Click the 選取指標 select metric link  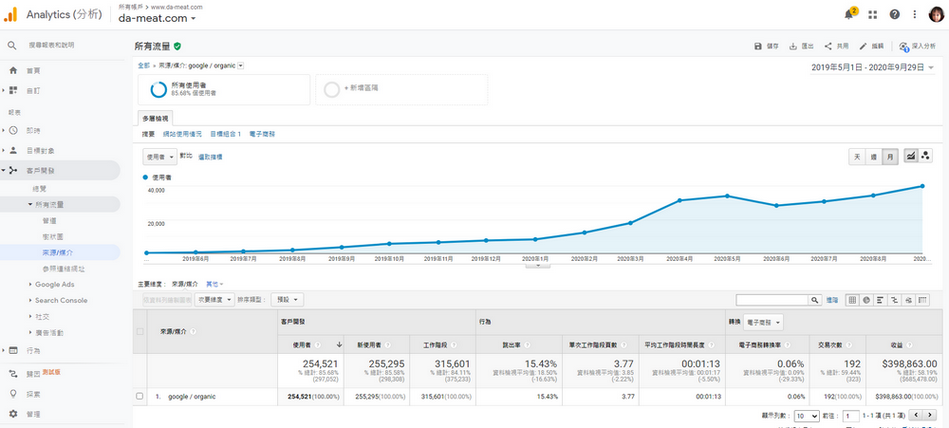tap(210, 157)
